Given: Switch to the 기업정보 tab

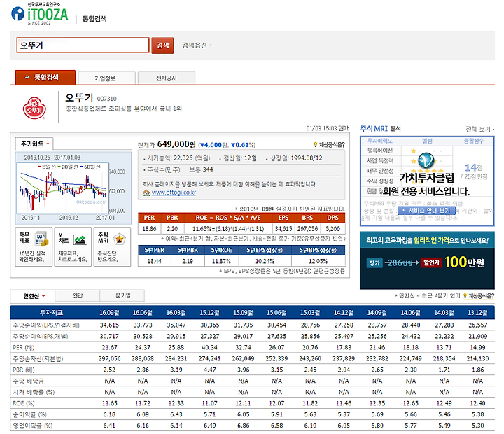Looking at the screenshot, I should (106, 78).
